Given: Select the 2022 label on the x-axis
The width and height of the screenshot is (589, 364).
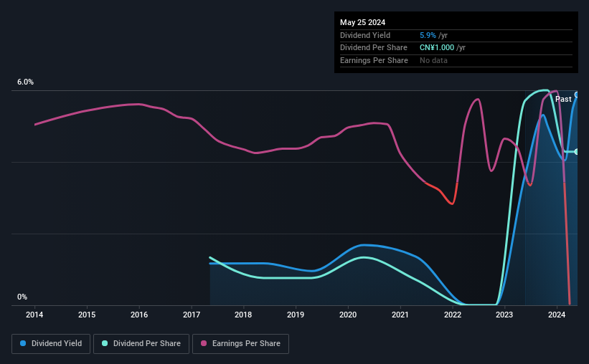Looking at the screenshot, I should pos(453,315).
